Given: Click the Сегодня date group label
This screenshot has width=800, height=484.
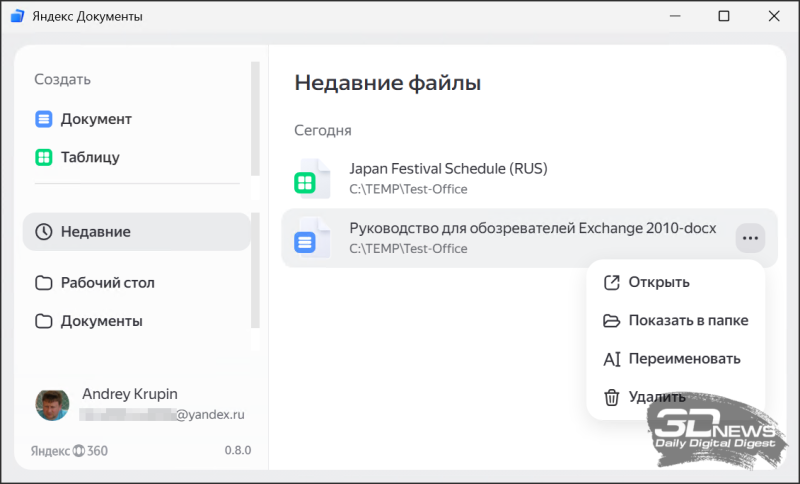Looking at the screenshot, I should (x=322, y=131).
